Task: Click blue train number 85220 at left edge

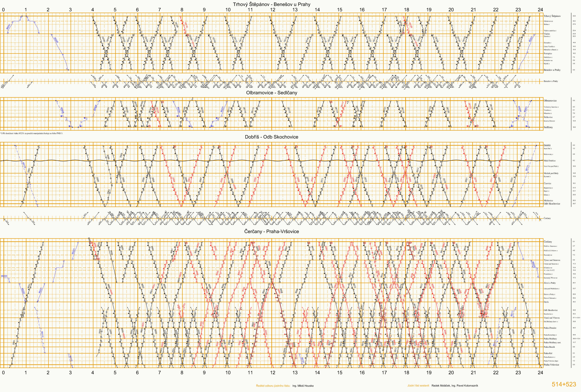Action: pyautogui.click(x=4, y=276)
